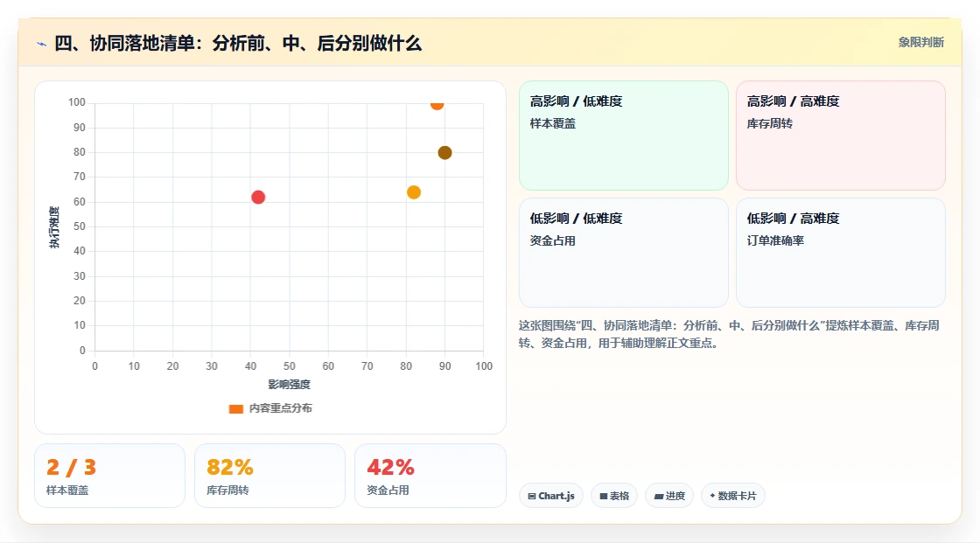Viewport: 980px width, 543px height.
Task: Click the 库存周转 text in pink card
Action: [x=769, y=123]
